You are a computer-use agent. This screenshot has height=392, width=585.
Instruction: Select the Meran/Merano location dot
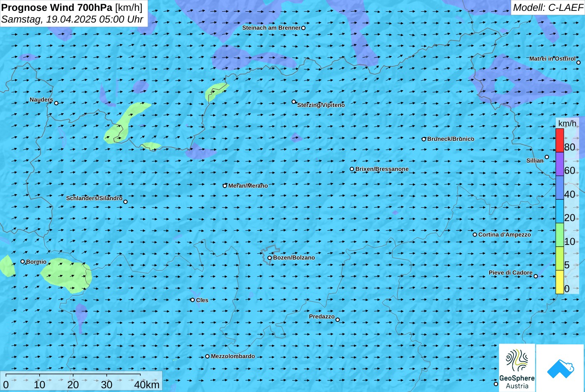click(225, 186)
